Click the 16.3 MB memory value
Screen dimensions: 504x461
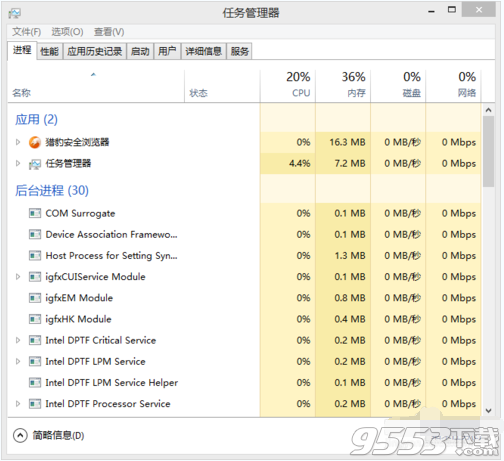coord(347,142)
